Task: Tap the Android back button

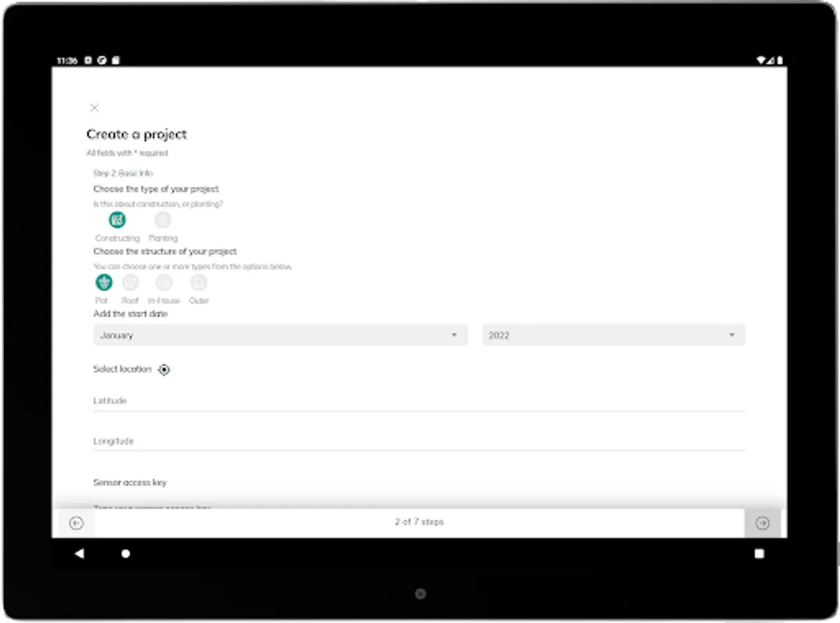Action: coord(79,554)
